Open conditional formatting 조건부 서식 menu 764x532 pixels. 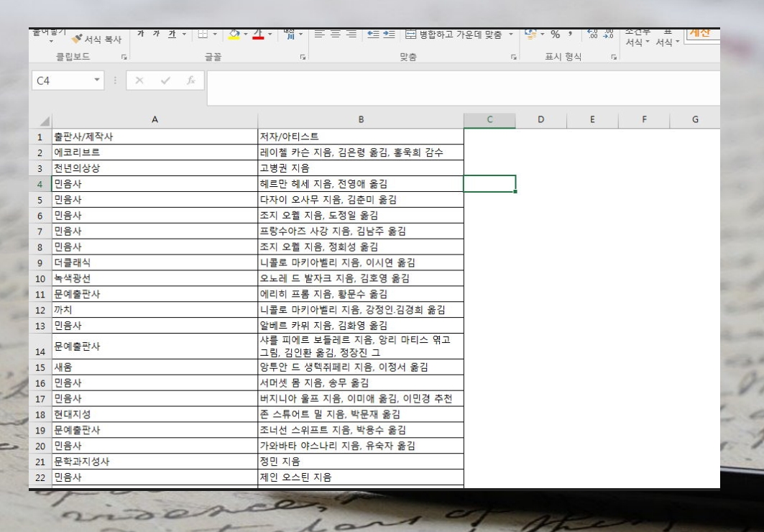tap(638, 37)
